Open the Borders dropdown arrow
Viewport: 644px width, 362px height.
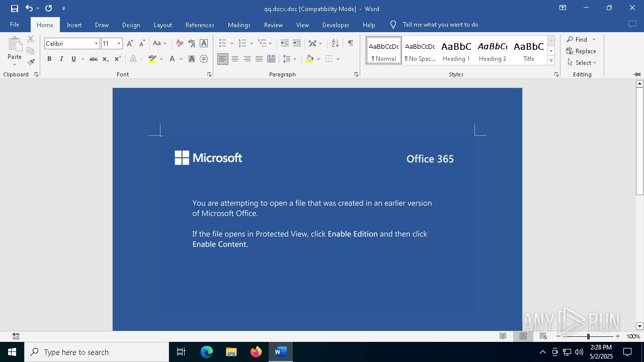[338, 59]
